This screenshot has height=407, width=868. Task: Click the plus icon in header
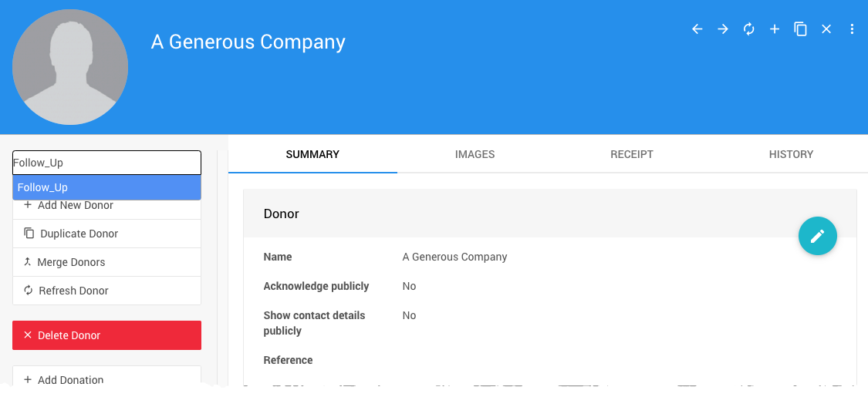pyautogui.click(x=775, y=29)
